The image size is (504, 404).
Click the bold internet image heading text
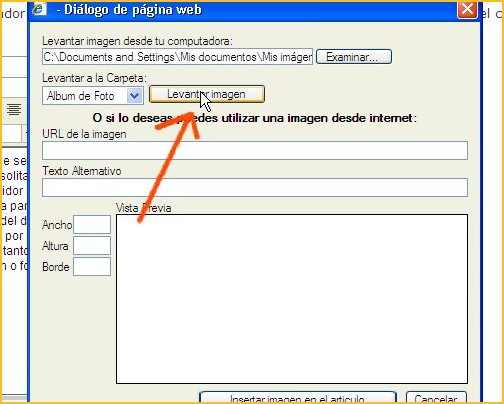[255, 118]
